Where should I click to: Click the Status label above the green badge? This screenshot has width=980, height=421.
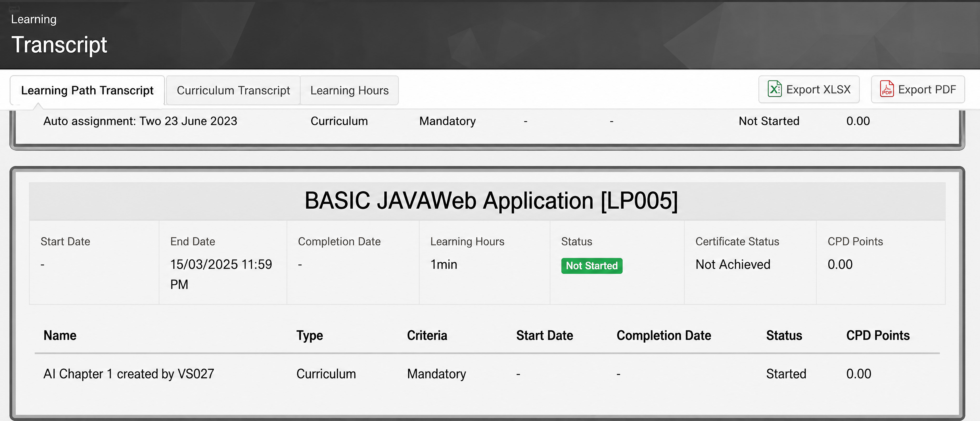(577, 241)
